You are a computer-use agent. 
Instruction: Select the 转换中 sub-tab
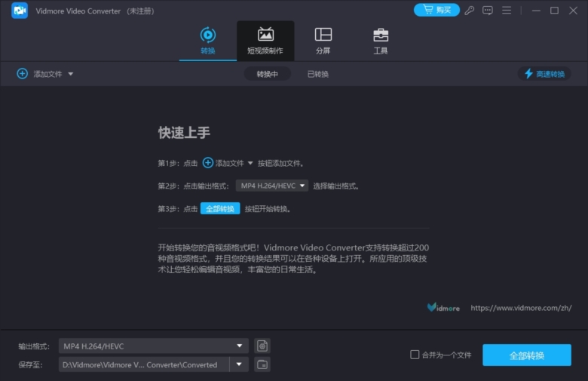pos(267,74)
